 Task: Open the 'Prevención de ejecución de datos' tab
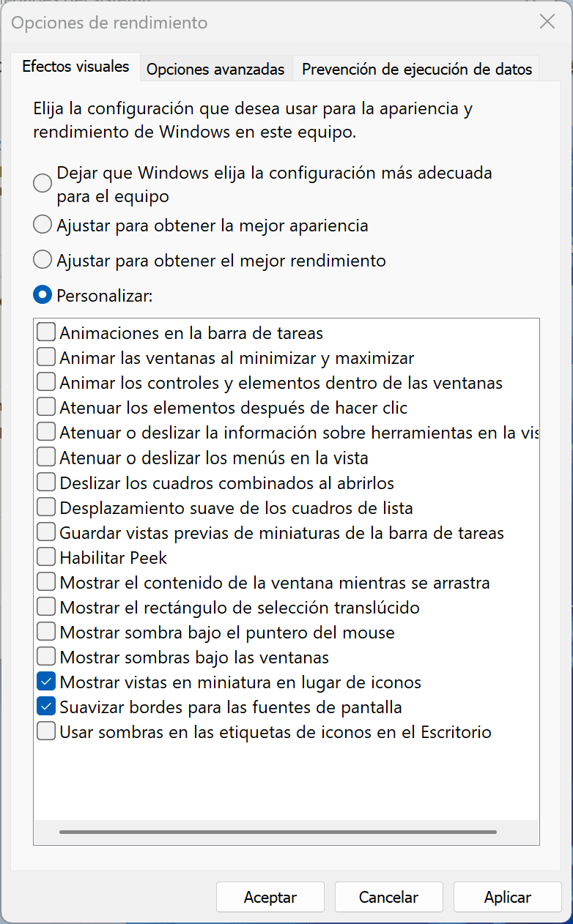[x=415, y=69]
